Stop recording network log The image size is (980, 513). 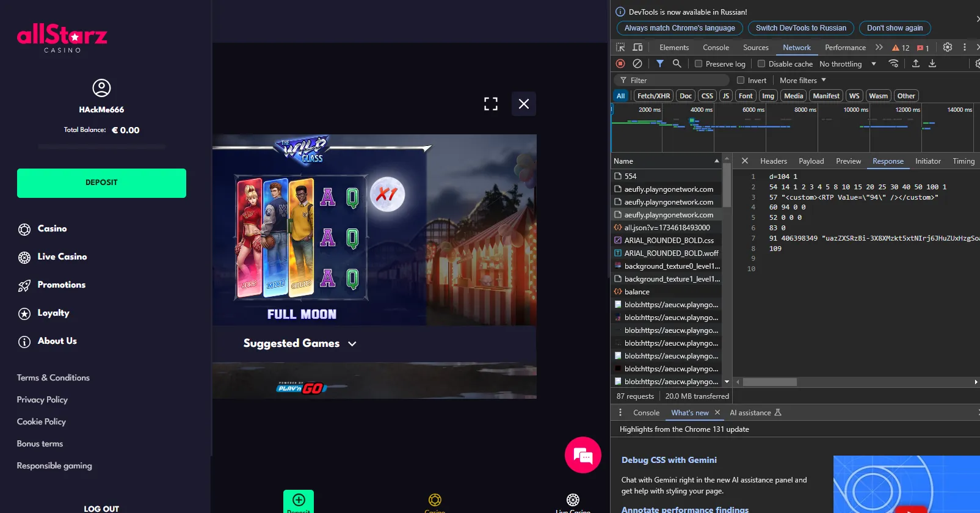click(620, 64)
